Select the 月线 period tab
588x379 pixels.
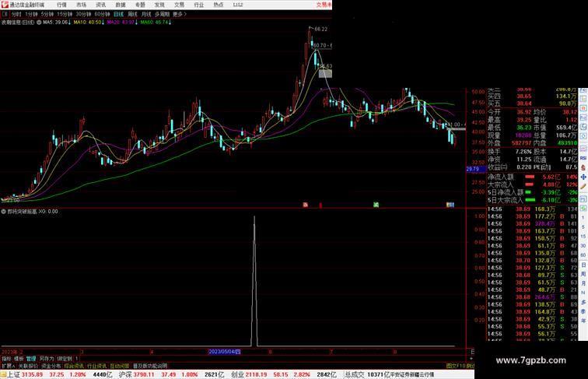[x=146, y=14]
